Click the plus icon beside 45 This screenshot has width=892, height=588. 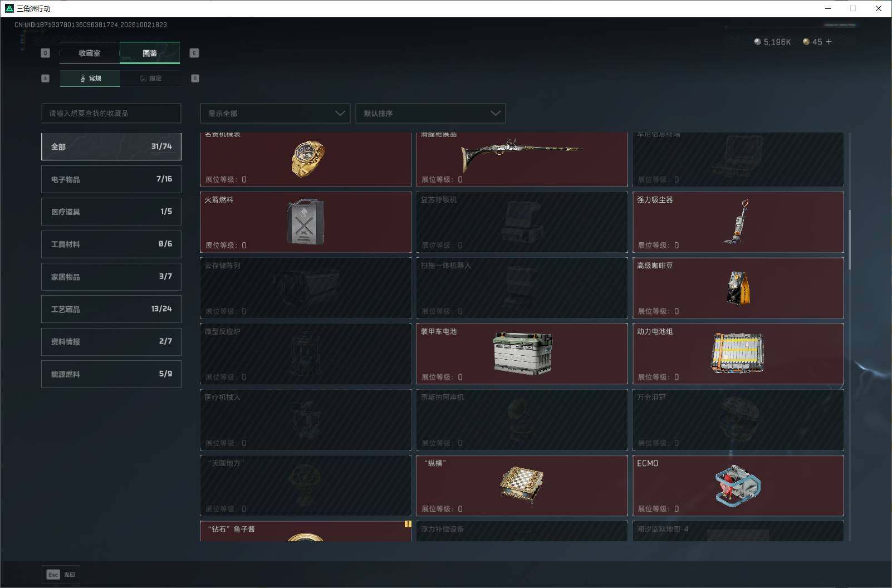[x=829, y=42]
